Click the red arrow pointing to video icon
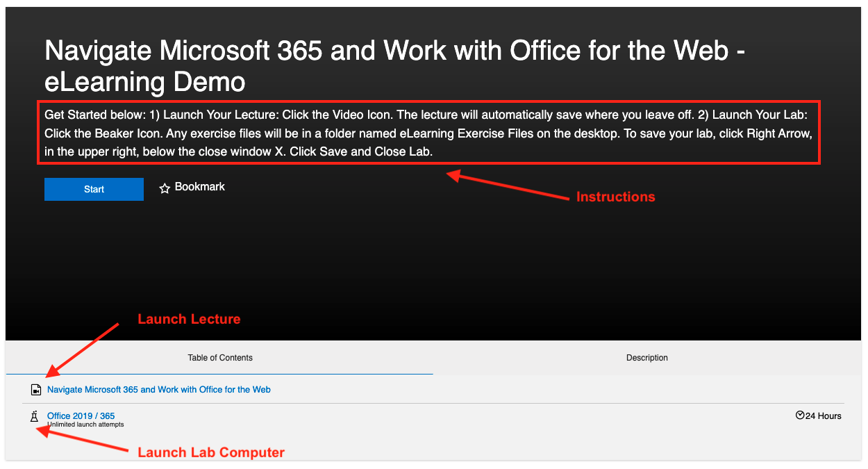This screenshot has width=868, height=469. (83, 349)
